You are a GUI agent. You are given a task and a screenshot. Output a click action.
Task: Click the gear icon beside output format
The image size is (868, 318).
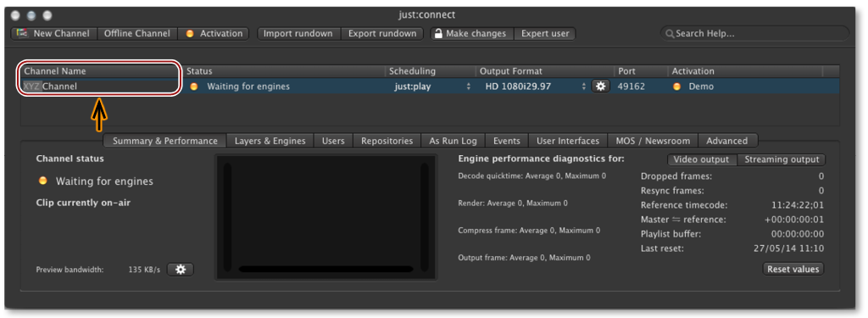click(x=600, y=86)
